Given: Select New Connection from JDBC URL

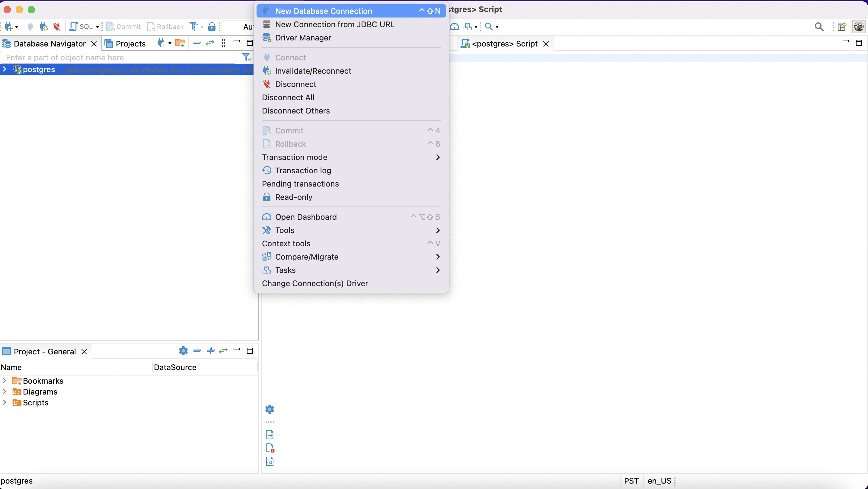Looking at the screenshot, I should point(334,24).
